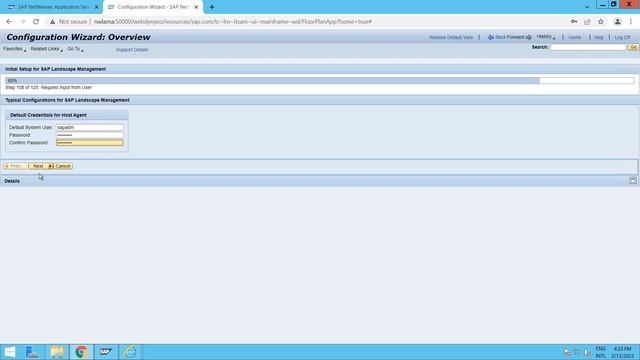This screenshot has width=640, height=360.
Task: Click the address bar URL
Action: click(233, 22)
